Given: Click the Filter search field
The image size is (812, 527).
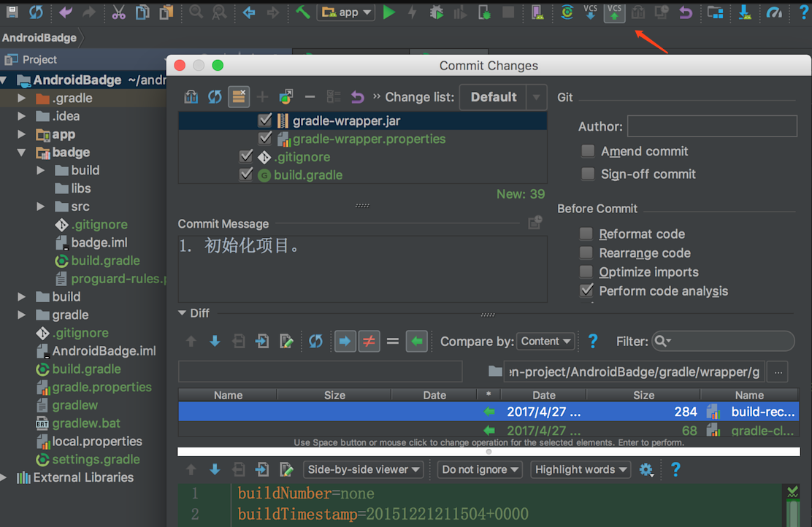Looking at the screenshot, I should 723,341.
